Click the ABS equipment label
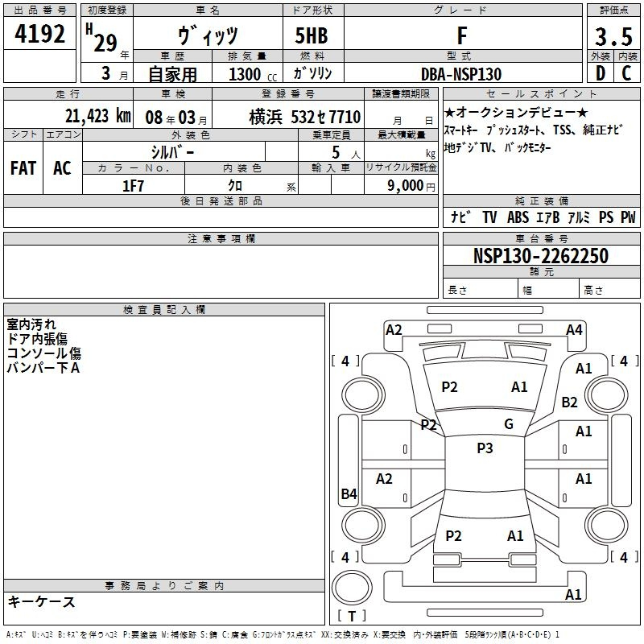644x644 pixels. click(x=518, y=217)
